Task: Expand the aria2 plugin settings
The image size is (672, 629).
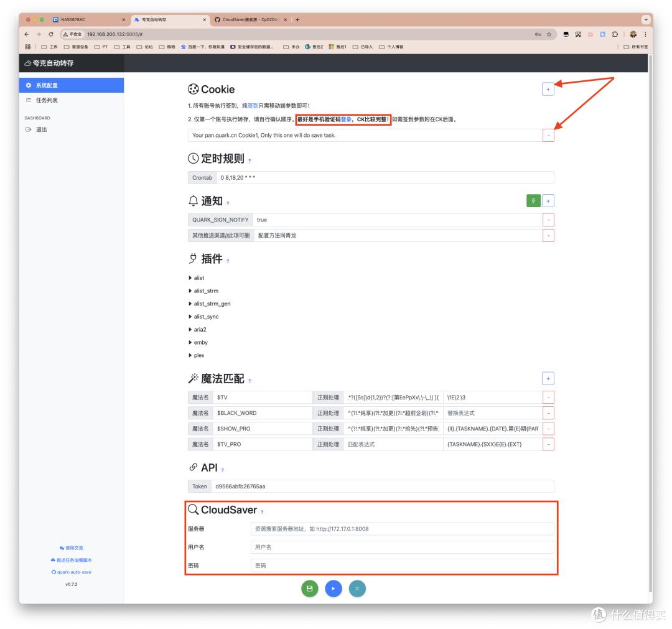Action: tap(200, 330)
